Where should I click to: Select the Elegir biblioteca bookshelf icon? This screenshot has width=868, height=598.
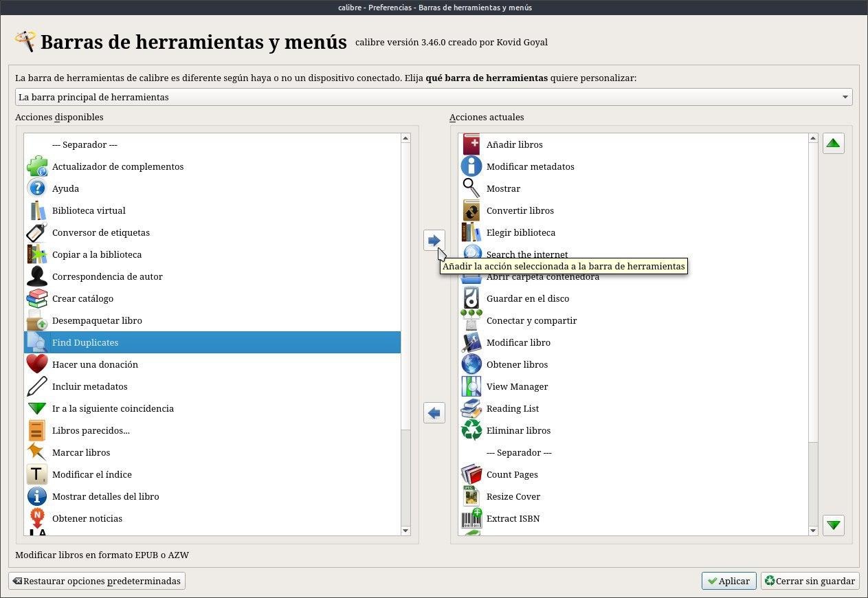[471, 232]
